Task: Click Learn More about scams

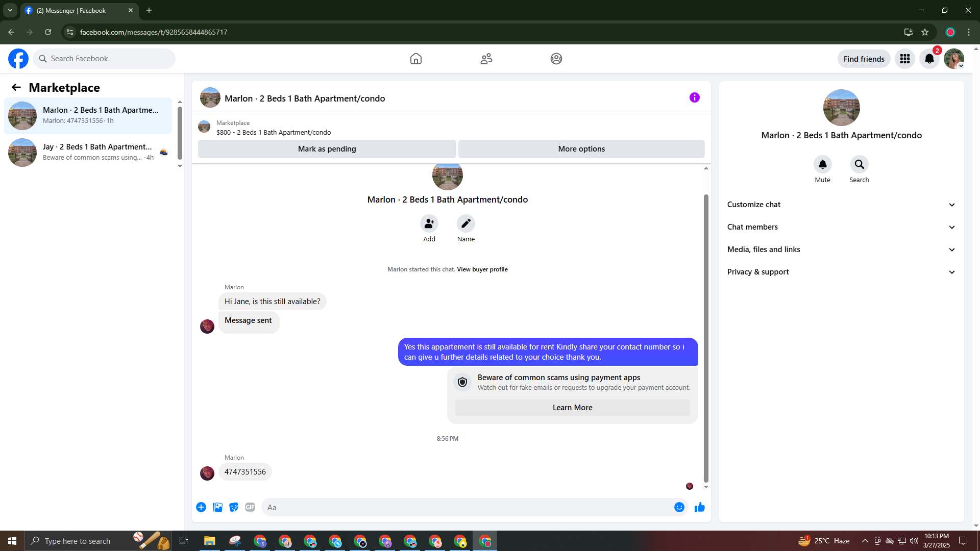Action: point(573,408)
